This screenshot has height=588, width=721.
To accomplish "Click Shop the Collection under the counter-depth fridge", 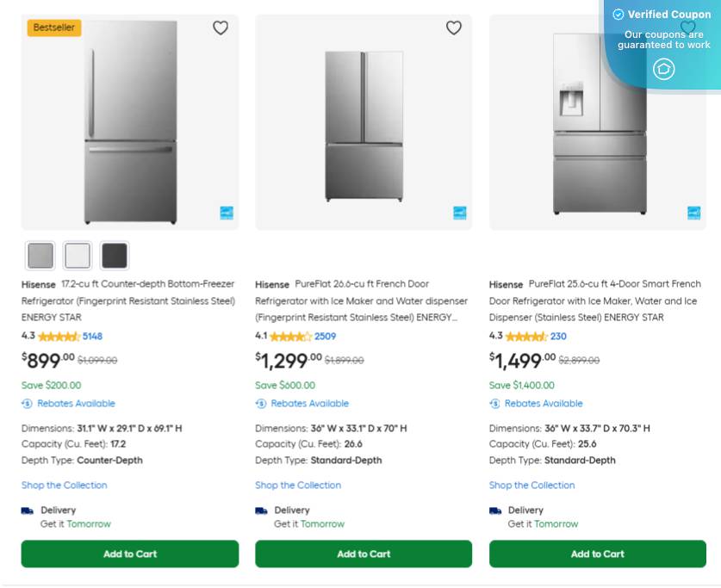I will [64, 485].
